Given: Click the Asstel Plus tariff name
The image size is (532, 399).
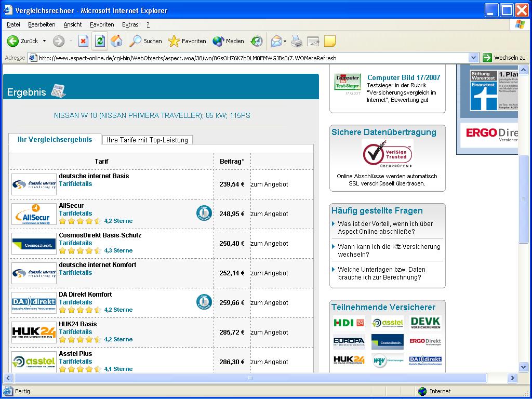Looking at the screenshot, I should coord(75,354).
